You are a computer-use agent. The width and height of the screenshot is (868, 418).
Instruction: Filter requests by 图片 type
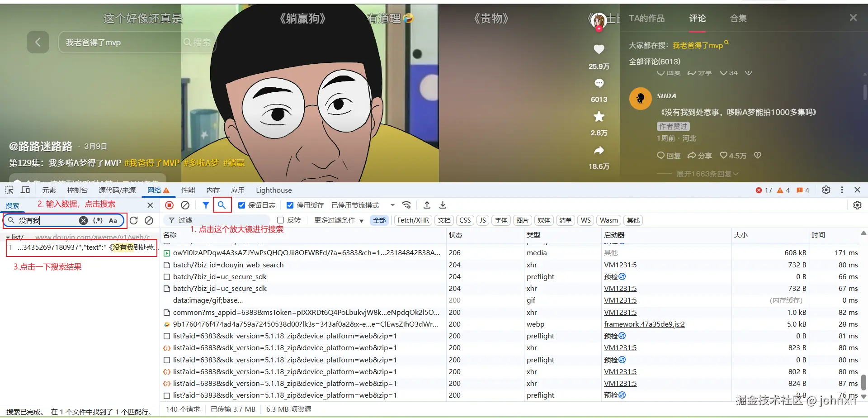[523, 220]
